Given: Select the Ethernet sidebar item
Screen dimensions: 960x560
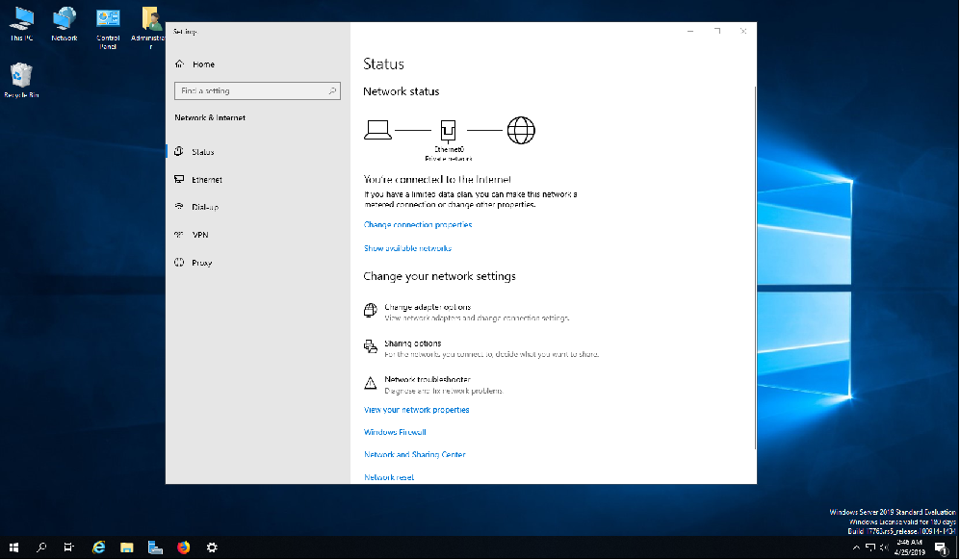Looking at the screenshot, I should click(257, 179).
